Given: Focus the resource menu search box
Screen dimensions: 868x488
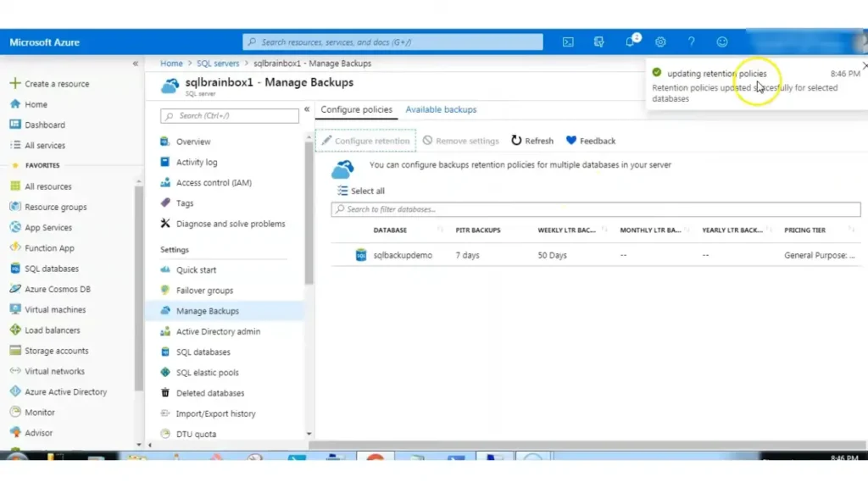Looking at the screenshot, I should (x=229, y=115).
